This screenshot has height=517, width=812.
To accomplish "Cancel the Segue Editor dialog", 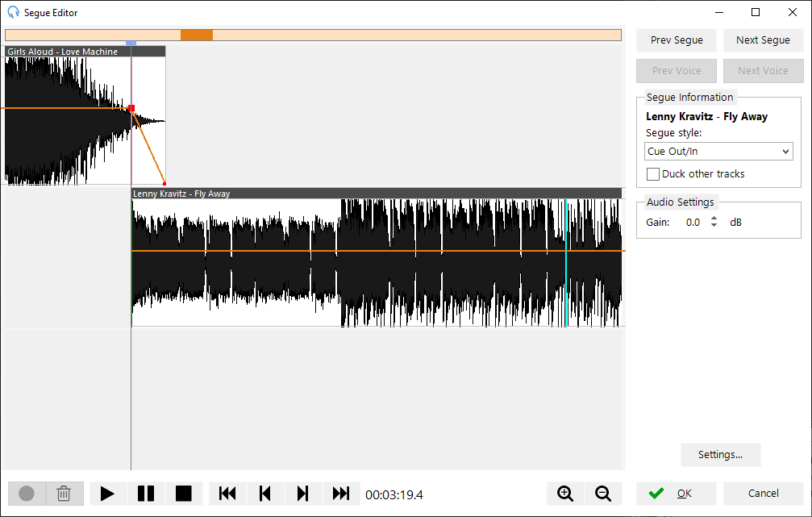I will (x=764, y=494).
